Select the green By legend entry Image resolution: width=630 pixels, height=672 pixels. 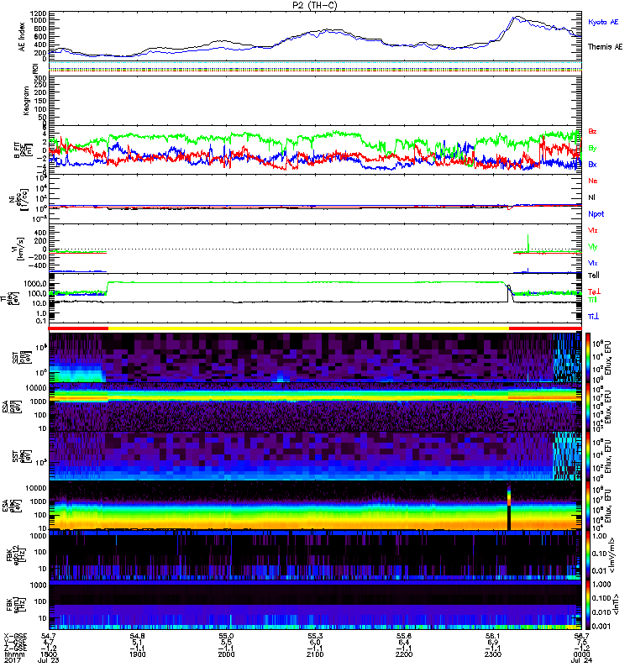tap(593, 148)
